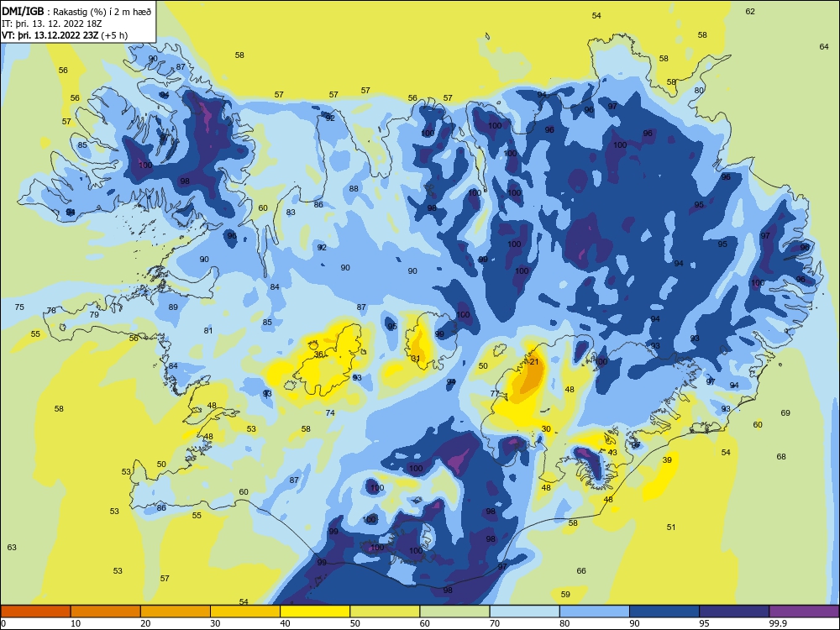Click the VT: þri. 13.12.2022 23Z line
The width and height of the screenshot is (840, 630).
click(65, 35)
